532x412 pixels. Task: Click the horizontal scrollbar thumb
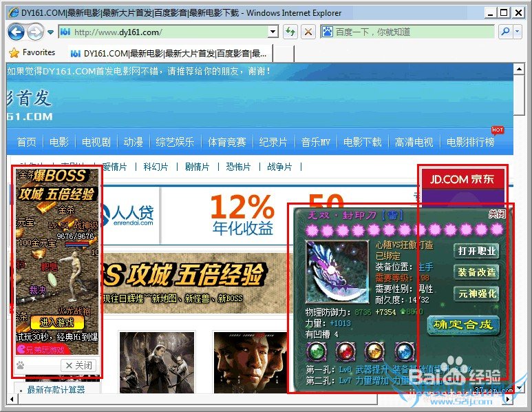click(x=198, y=400)
